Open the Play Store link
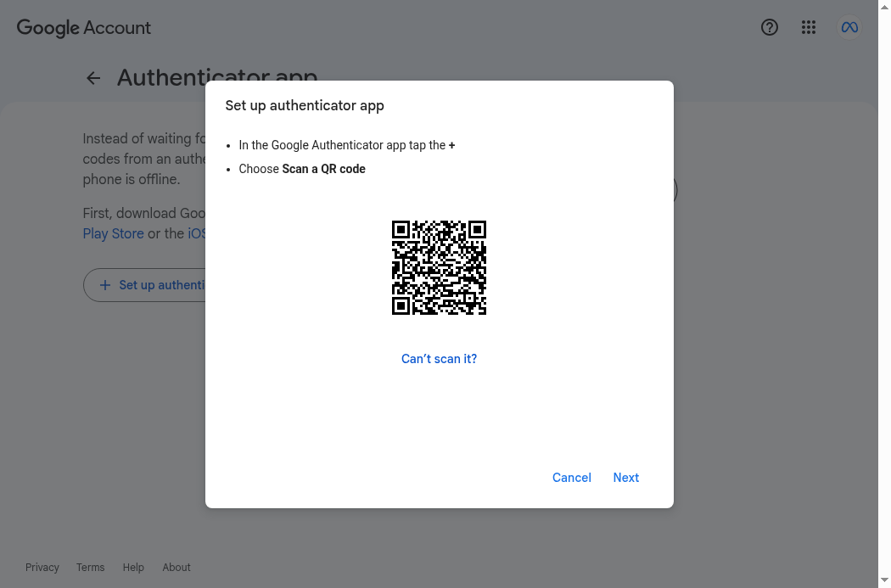Screen dimensions: 891x588 click(x=113, y=233)
